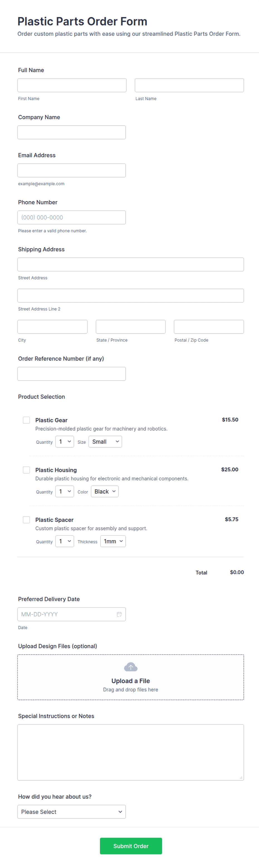This screenshot has height=868, width=259.
Task: Click the Phone Number field
Action: coord(72,217)
